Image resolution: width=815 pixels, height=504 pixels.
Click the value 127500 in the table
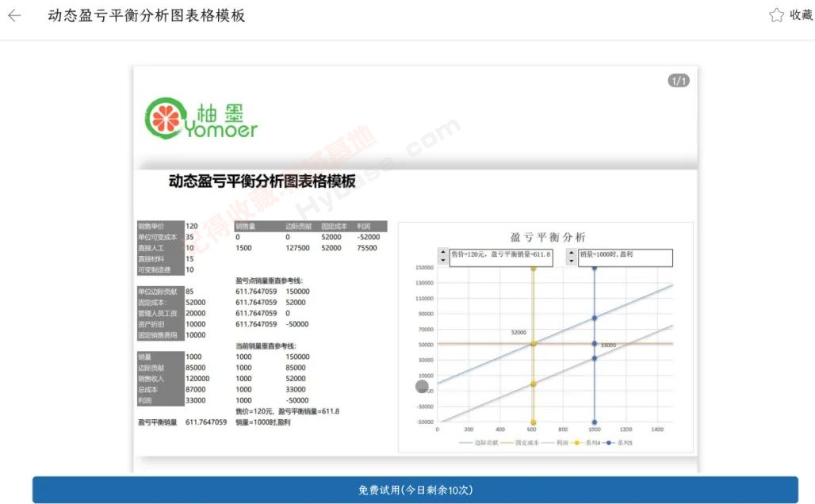[x=297, y=248]
